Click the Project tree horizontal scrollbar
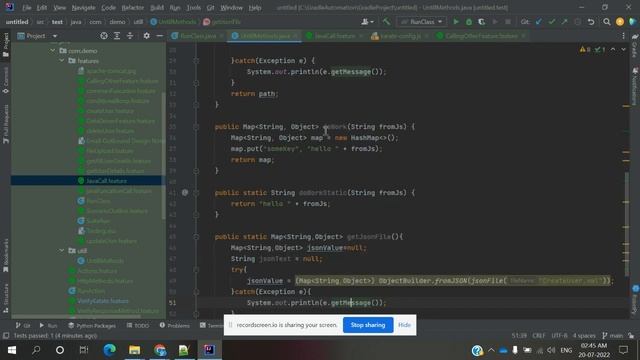The width and height of the screenshot is (640, 360). [x=76, y=316]
